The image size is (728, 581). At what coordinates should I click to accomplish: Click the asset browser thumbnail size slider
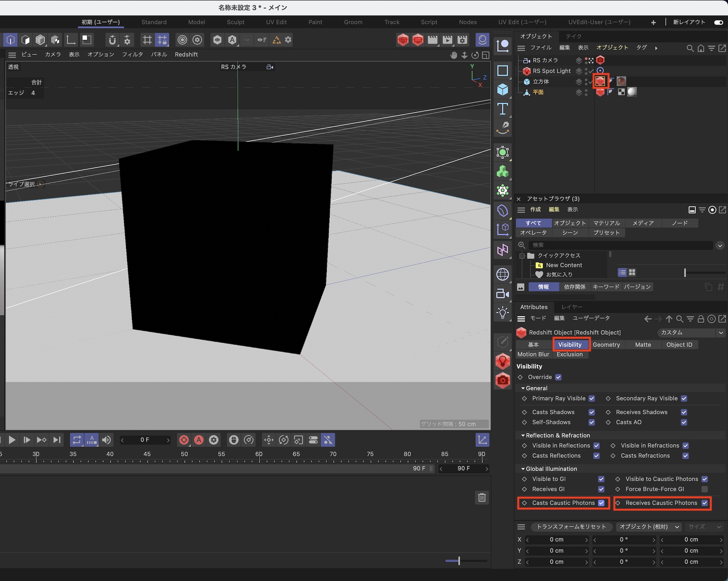coord(685,272)
